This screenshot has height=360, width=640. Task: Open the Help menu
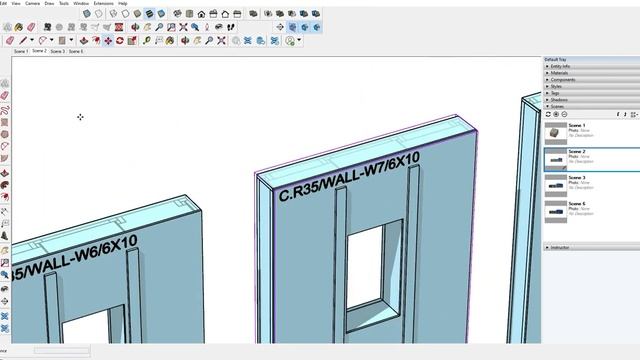(x=122, y=3)
